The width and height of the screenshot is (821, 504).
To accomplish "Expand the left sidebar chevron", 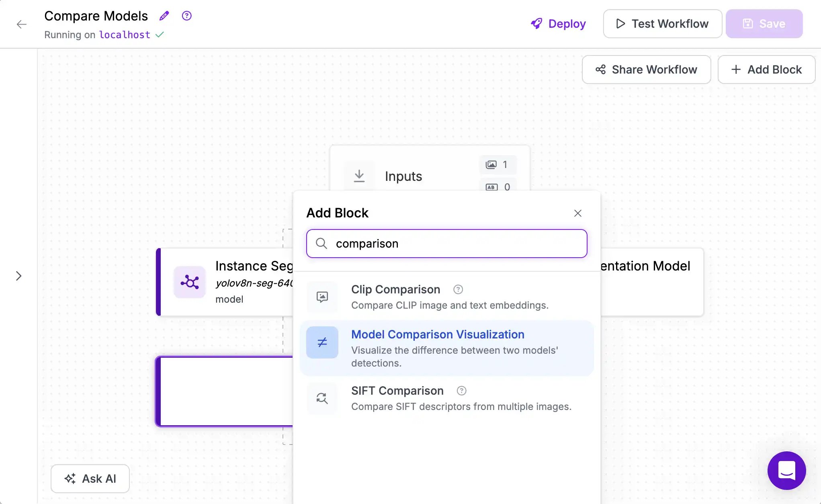I will (x=18, y=276).
